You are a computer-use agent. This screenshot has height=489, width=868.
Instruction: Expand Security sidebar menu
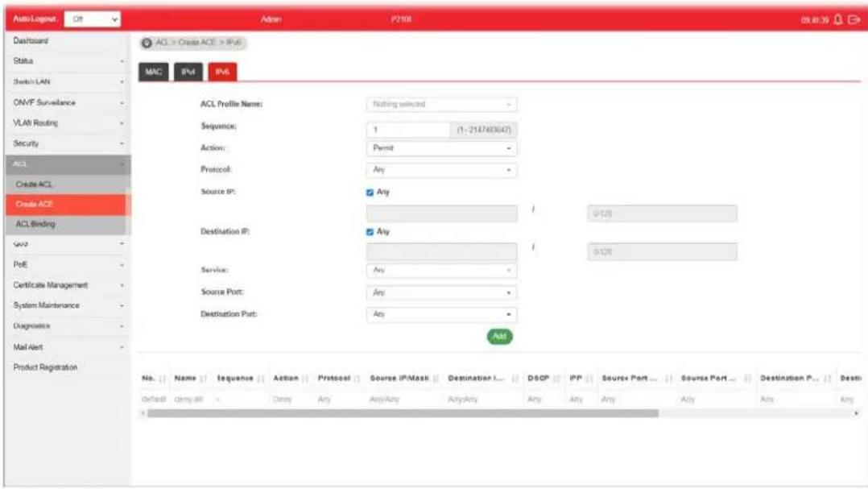coord(68,143)
